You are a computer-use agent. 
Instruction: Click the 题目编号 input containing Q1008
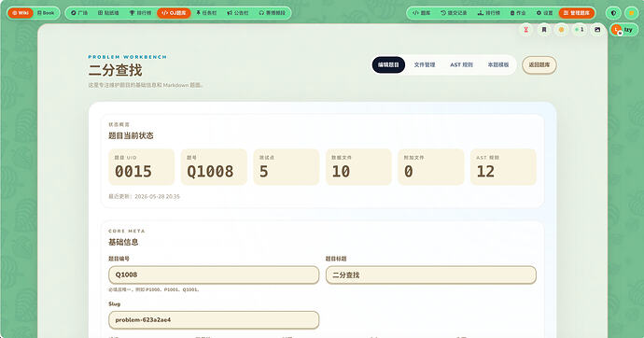pyautogui.click(x=214, y=275)
